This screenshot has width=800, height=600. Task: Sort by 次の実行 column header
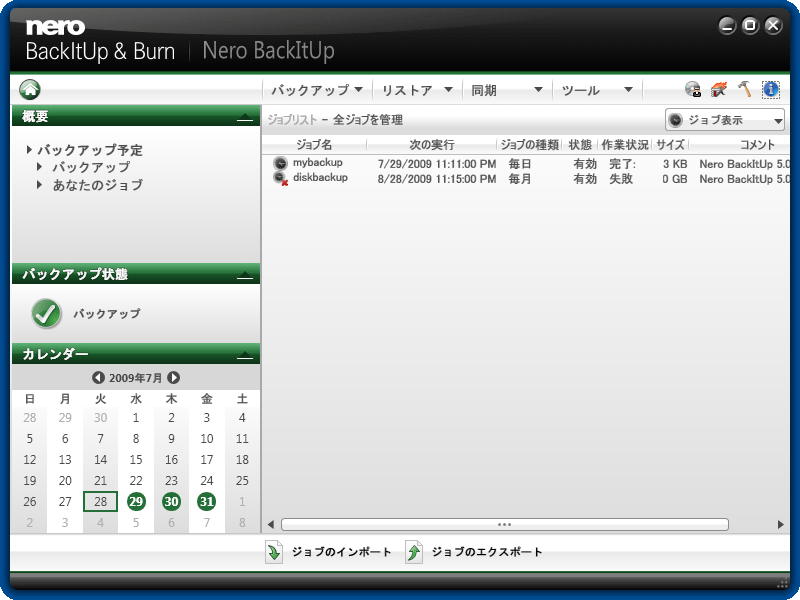432,144
